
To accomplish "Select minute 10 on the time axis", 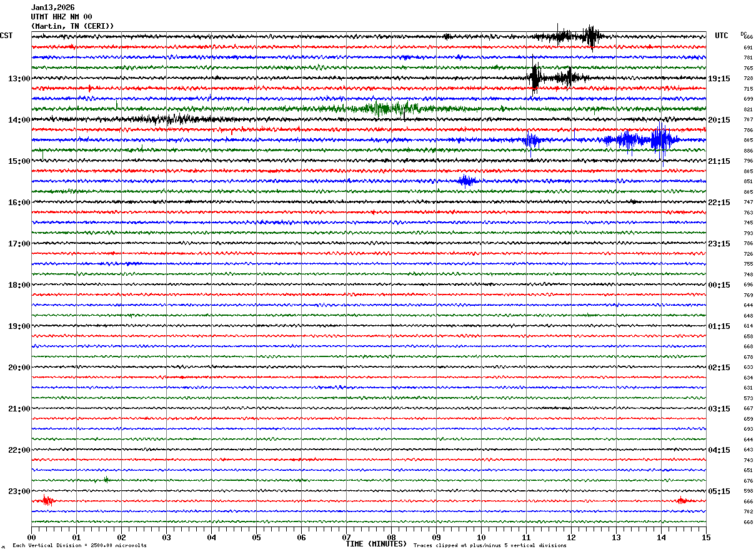I will click(x=481, y=537).
